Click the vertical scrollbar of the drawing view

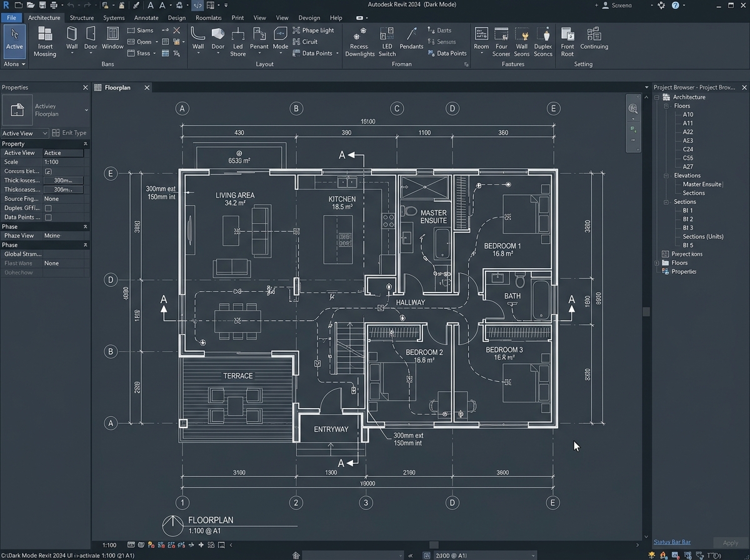coord(646,312)
